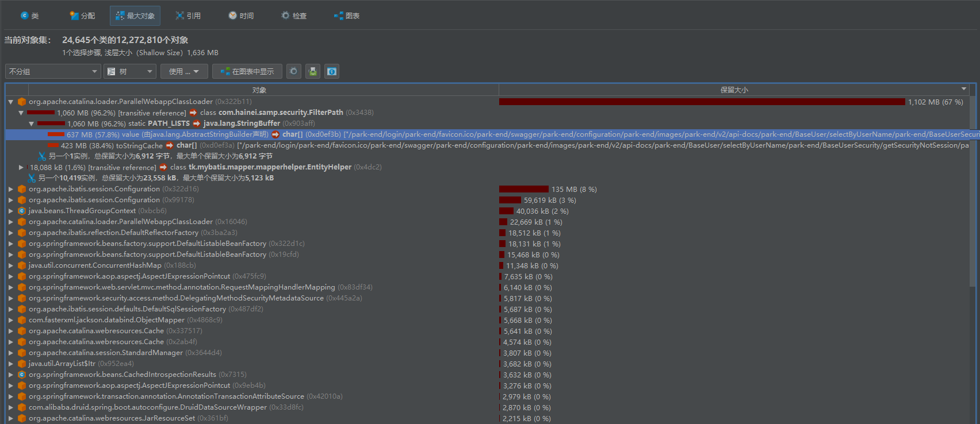The width and height of the screenshot is (980, 424).
Task: Expand the ThreadGroupContext row
Action: pyautogui.click(x=11, y=211)
